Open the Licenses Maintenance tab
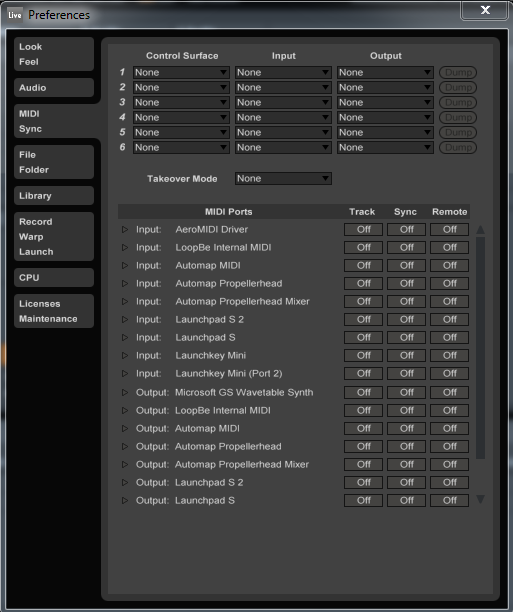The height and width of the screenshot is (612, 513). (54, 311)
